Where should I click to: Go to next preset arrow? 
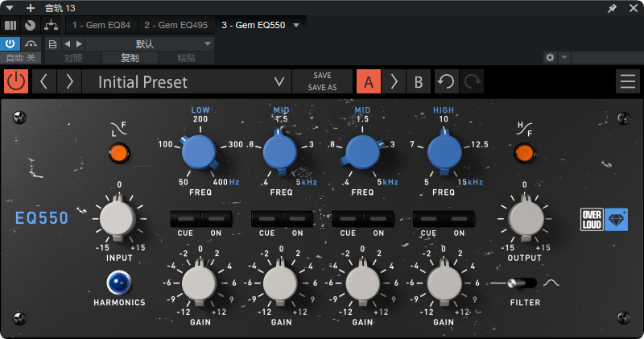69,81
